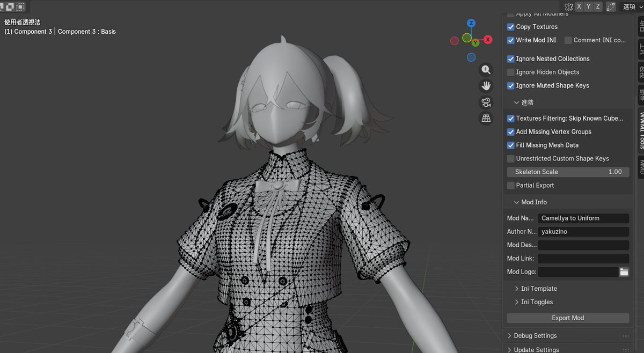Enable Comment INI code checkbox
Image resolution: width=644 pixels, height=353 pixels.
tap(568, 40)
